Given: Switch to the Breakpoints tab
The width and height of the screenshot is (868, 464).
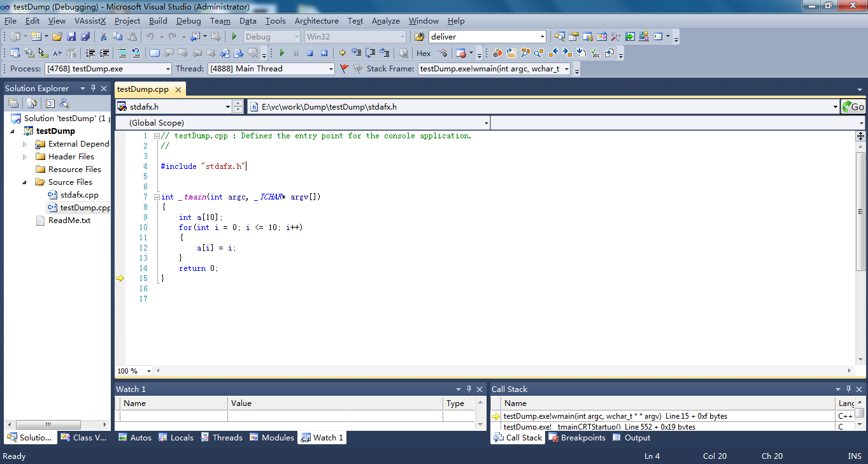Looking at the screenshot, I should tap(576, 437).
